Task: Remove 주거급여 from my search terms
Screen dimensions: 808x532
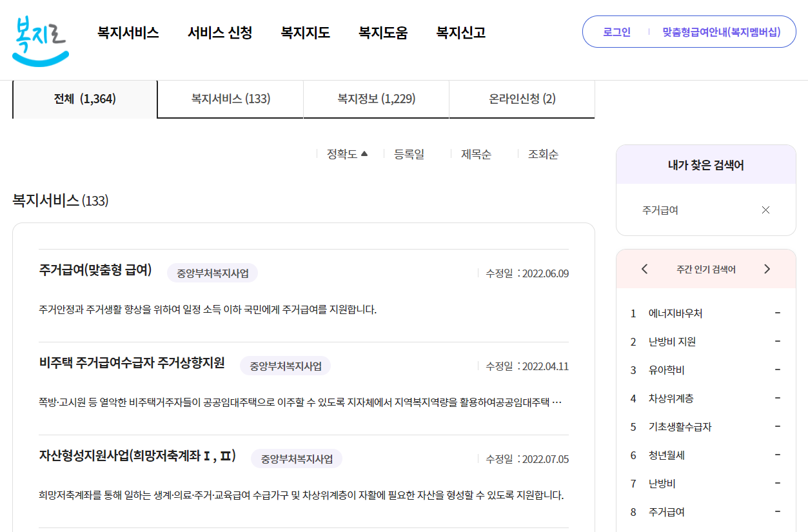Action: (765, 210)
